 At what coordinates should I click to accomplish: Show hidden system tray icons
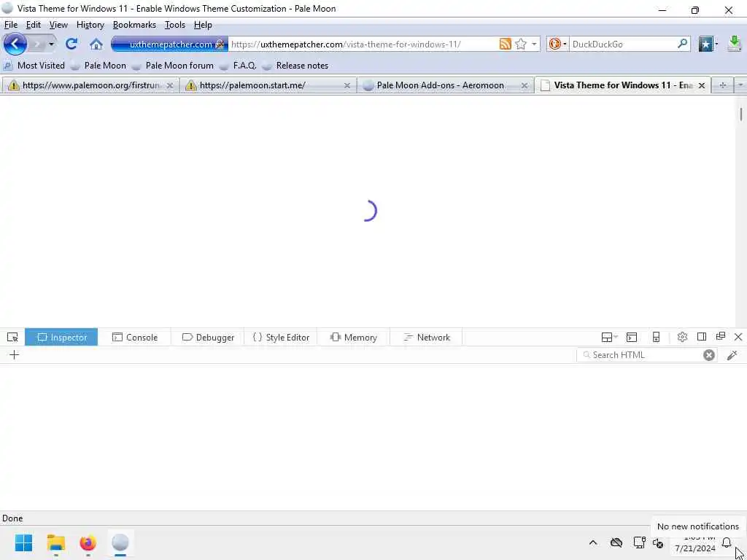(x=593, y=542)
